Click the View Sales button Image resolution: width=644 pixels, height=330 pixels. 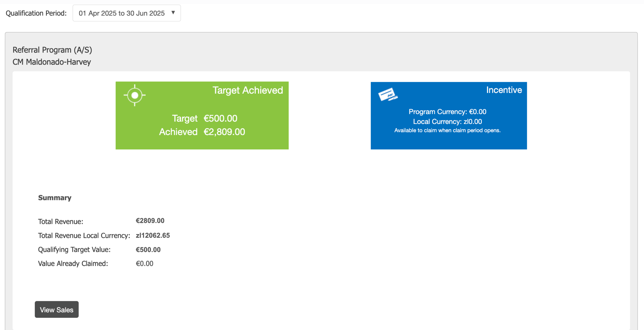coord(56,309)
